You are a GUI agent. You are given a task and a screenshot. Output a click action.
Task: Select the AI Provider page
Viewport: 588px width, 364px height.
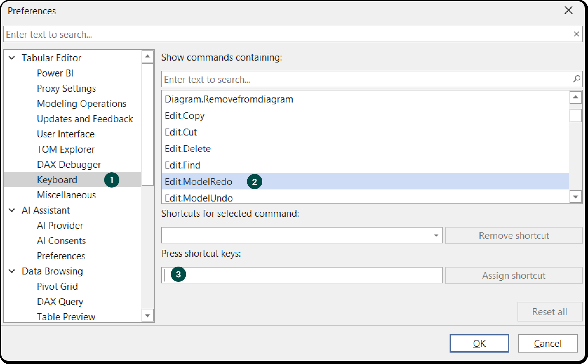pos(60,225)
